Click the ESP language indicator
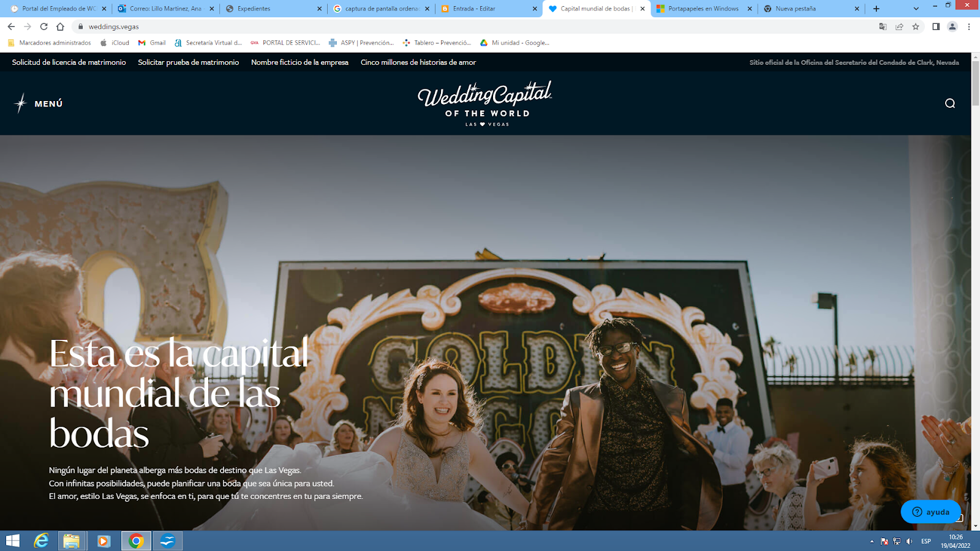The width and height of the screenshot is (980, 551). (926, 541)
